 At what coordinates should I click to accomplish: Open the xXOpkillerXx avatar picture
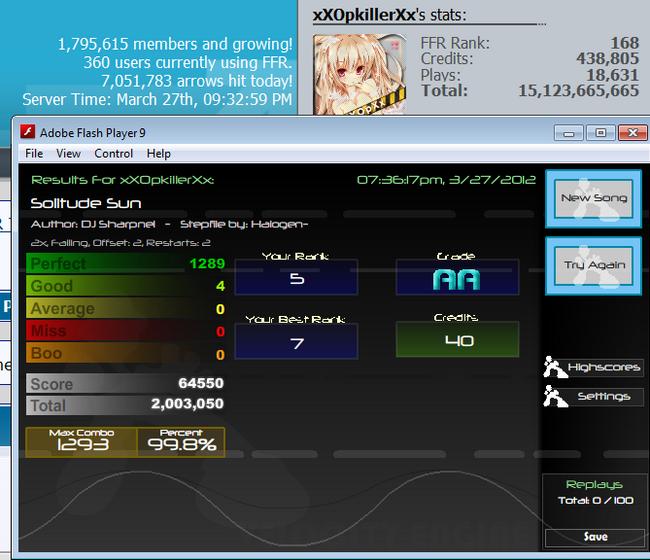pyautogui.click(x=360, y=74)
